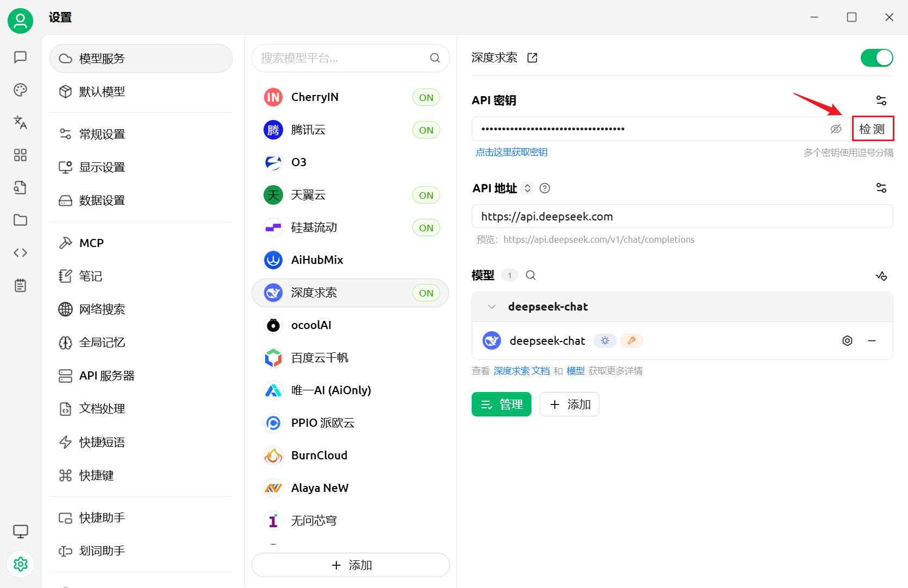Show the hidden API key
Image resolution: width=908 pixels, height=588 pixels.
(836, 129)
